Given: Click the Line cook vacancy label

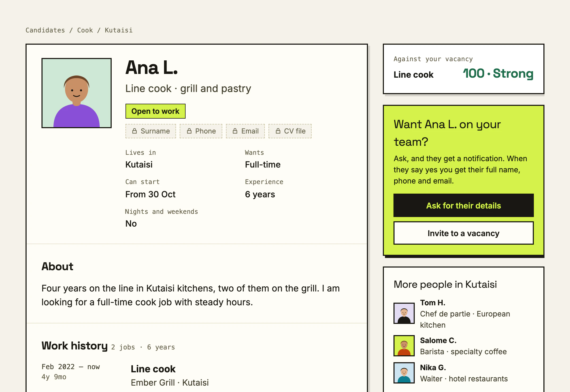Looking at the screenshot, I should [x=413, y=75].
